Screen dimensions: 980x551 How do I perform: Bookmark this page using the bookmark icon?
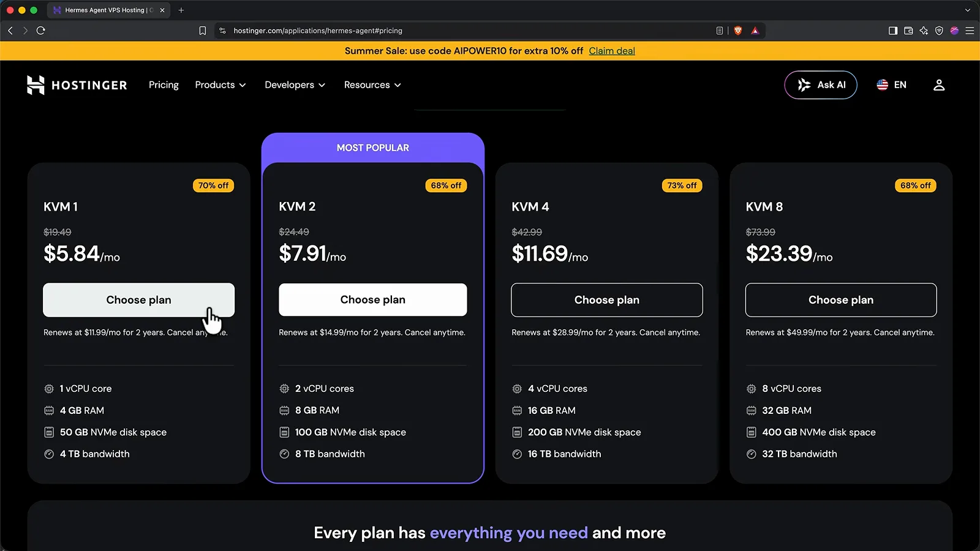tap(203, 31)
